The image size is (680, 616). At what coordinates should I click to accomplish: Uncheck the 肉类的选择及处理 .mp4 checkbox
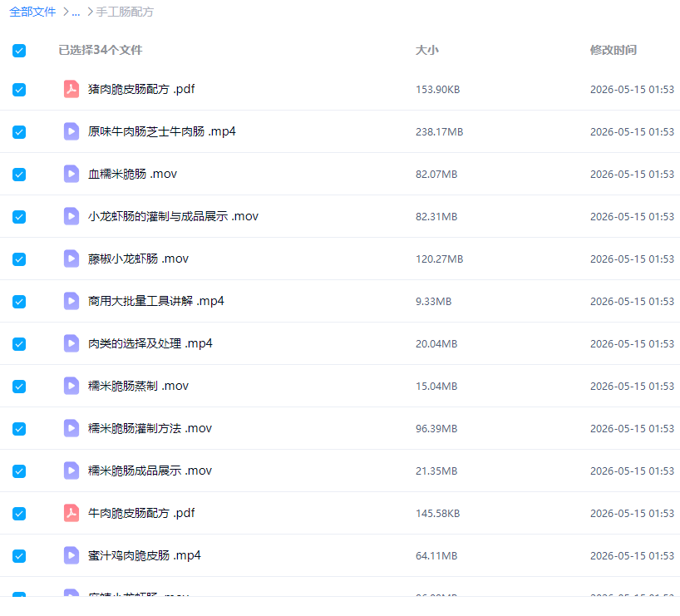click(19, 344)
